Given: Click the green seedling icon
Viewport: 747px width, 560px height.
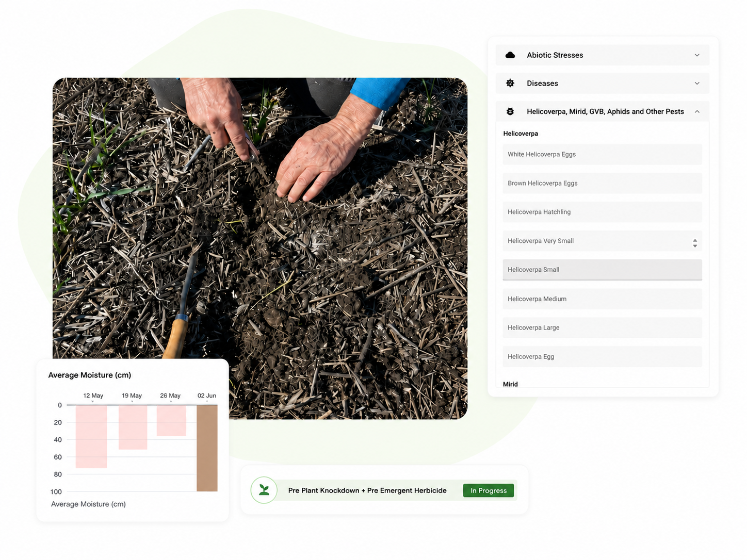Looking at the screenshot, I should [264, 490].
